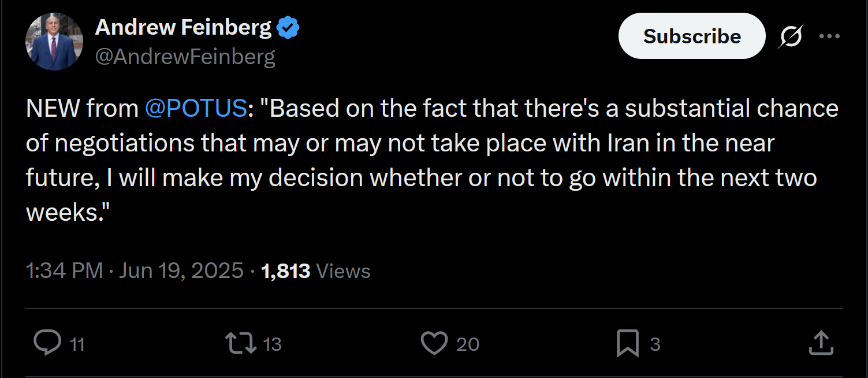This screenshot has height=378, width=868.
Task: Open the 1:34 PM Jun 19 timestamp
Action: click(135, 270)
